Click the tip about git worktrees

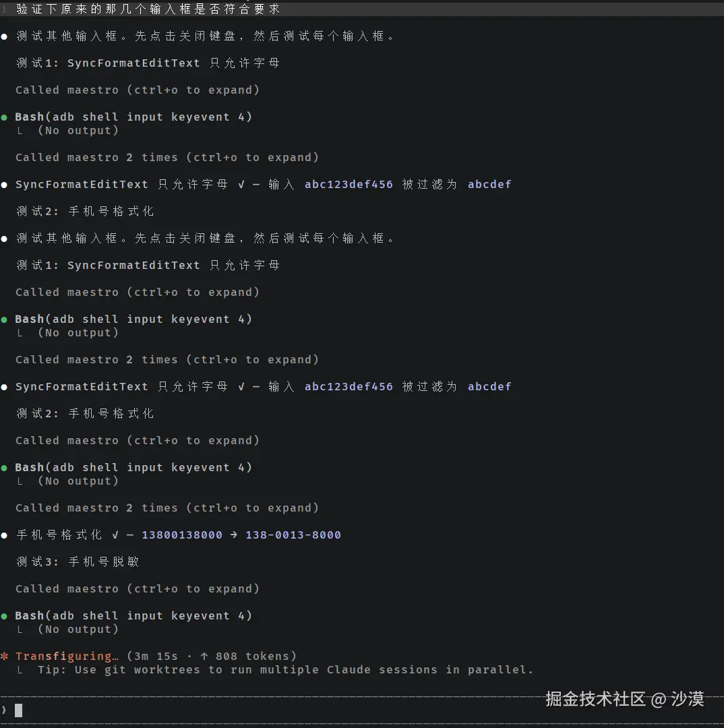click(285, 669)
